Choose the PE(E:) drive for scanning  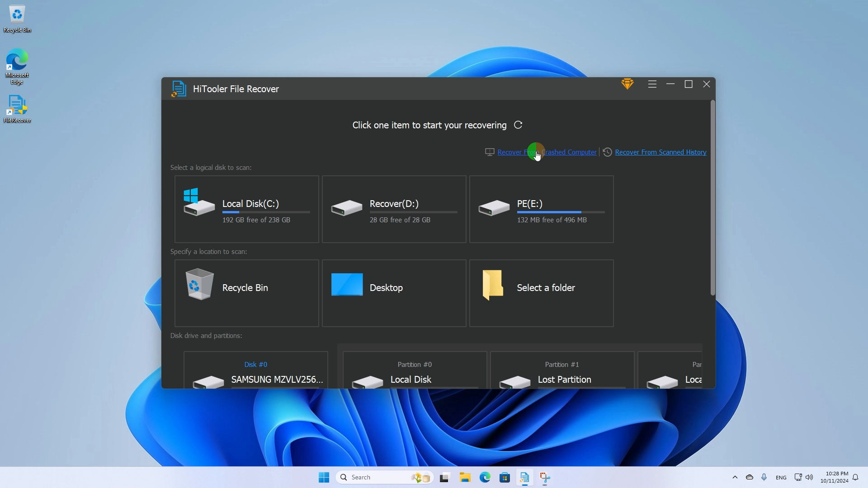tap(541, 209)
